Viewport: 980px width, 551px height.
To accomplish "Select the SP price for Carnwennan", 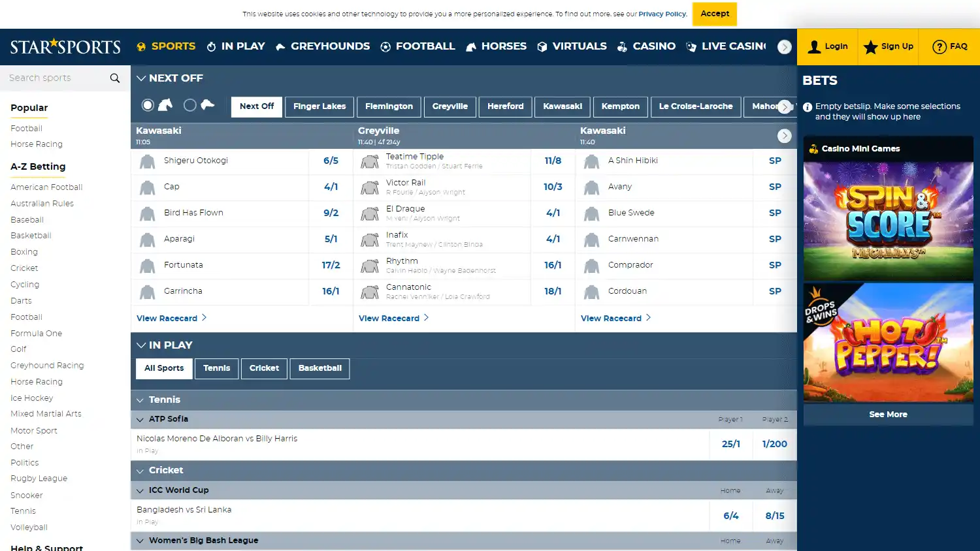I will point(775,240).
